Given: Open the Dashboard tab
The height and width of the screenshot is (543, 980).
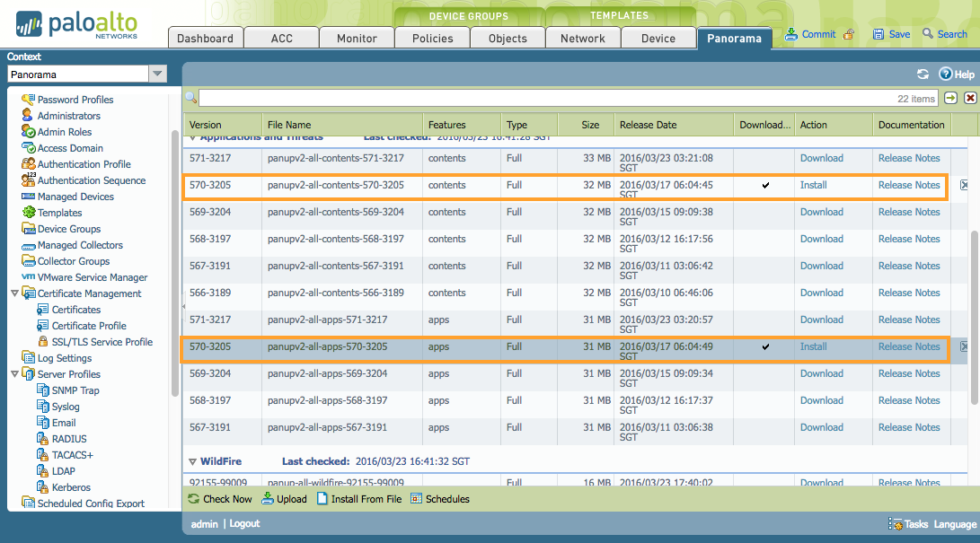Looking at the screenshot, I should [x=205, y=39].
